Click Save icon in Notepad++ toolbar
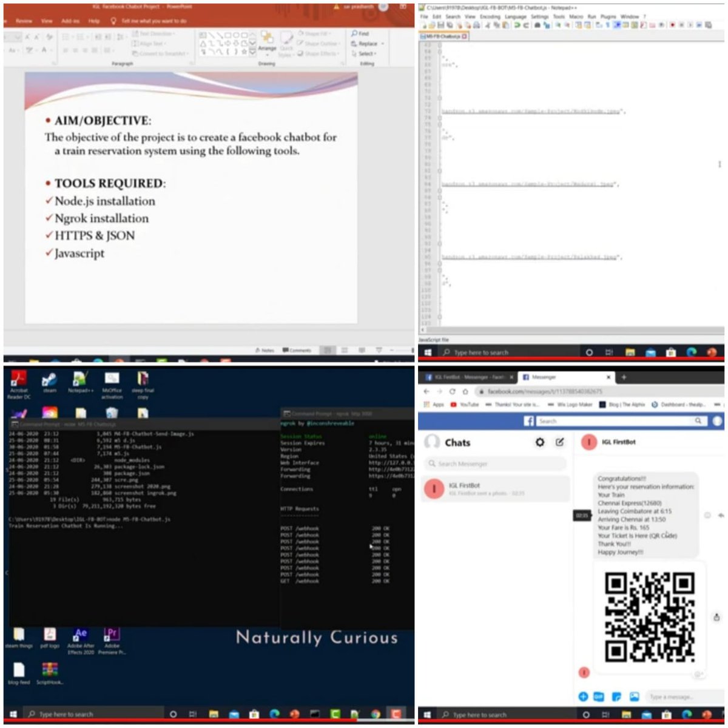The height and width of the screenshot is (728, 728). [x=441, y=25]
